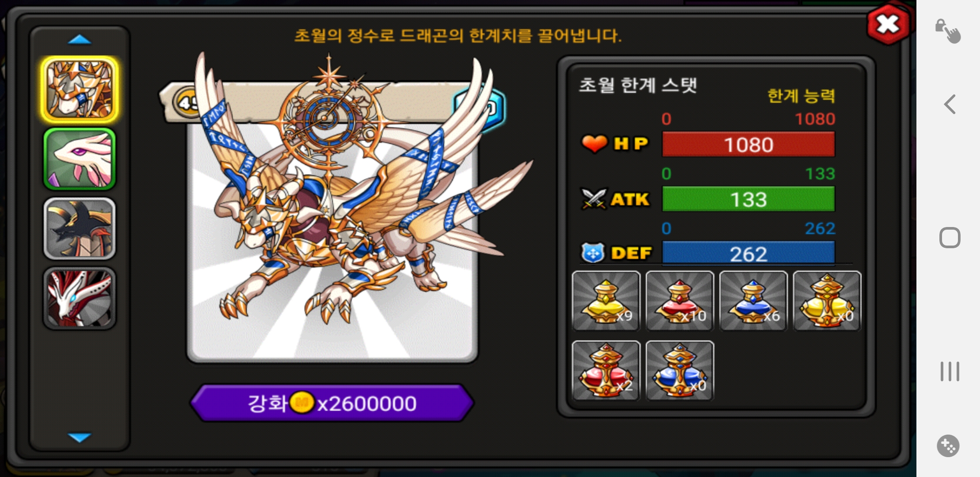
Task: Click the blue DEF 262 bar
Action: tap(748, 253)
